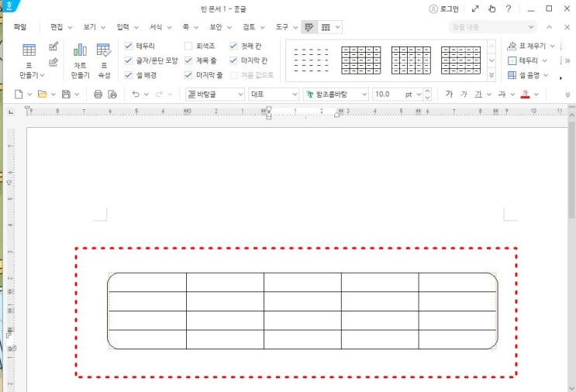
Task: Enable the 회색조 checkbox
Action: coord(188,46)
